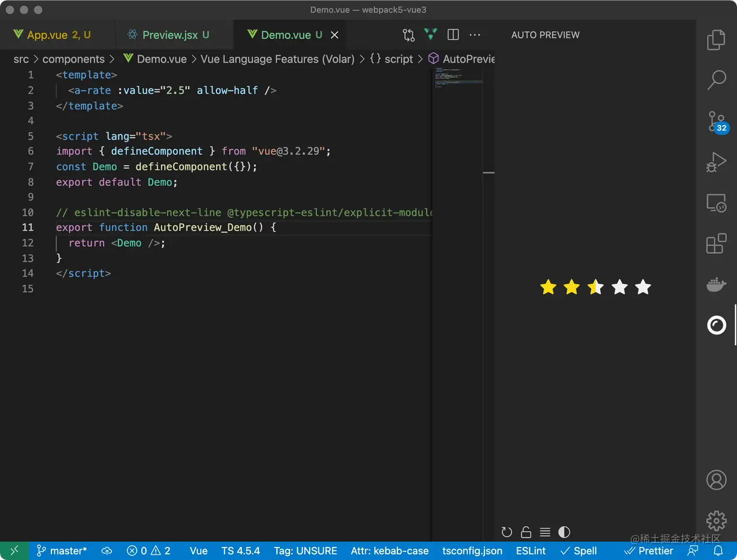This screenshot has width=737, height=560.
Task: Switch to the Preview.jsx tab
Action: [x=170, y=35]
